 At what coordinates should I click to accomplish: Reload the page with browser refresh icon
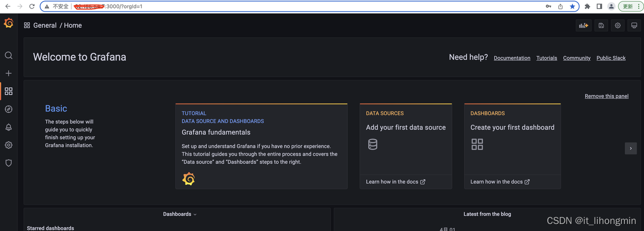32,7
